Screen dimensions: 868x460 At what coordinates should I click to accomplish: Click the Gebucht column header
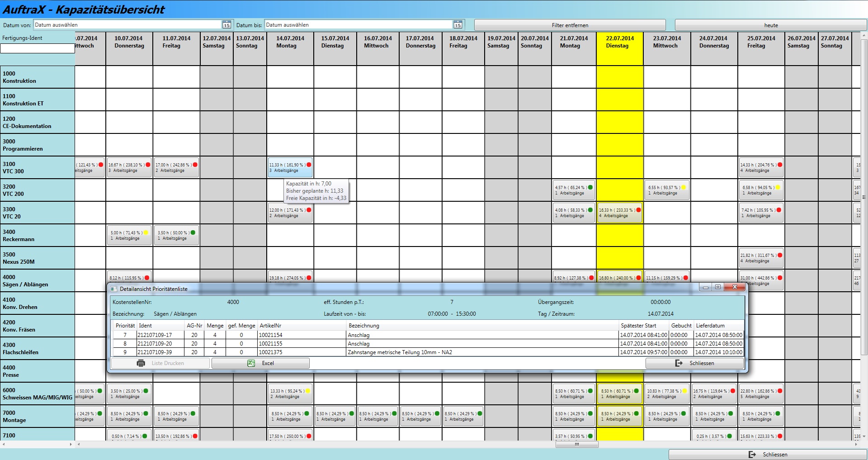681,326
